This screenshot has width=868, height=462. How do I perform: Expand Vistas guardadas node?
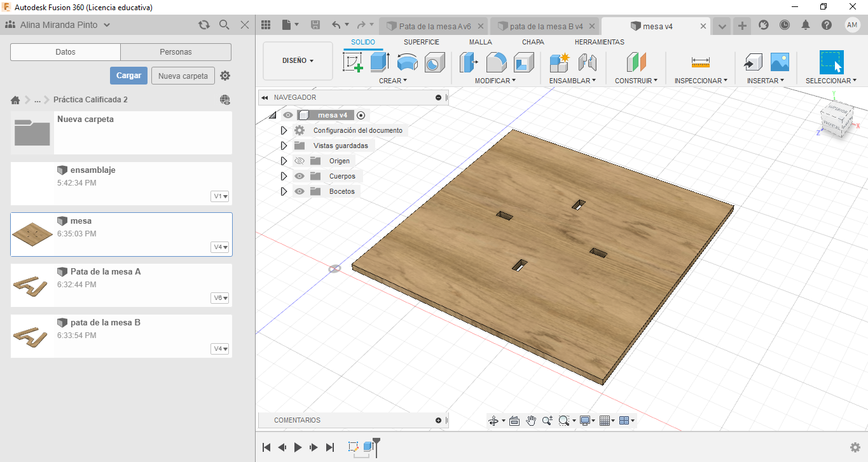pyautogui.click(x=284, y=146)
